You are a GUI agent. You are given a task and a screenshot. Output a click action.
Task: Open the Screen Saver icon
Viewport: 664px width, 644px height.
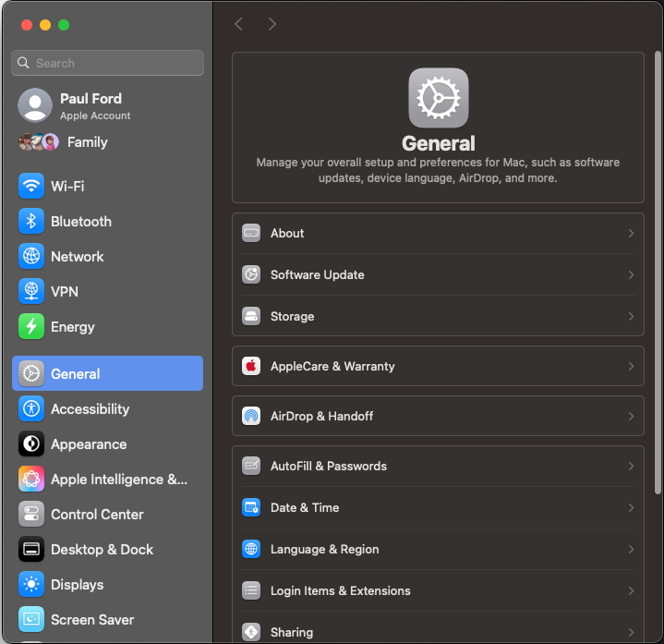[30, 619]
